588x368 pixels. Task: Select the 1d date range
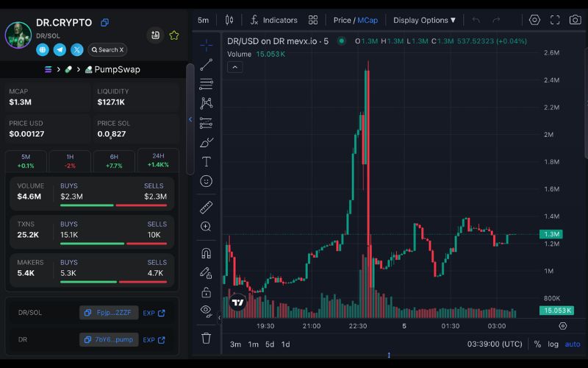tap(286, 344)
